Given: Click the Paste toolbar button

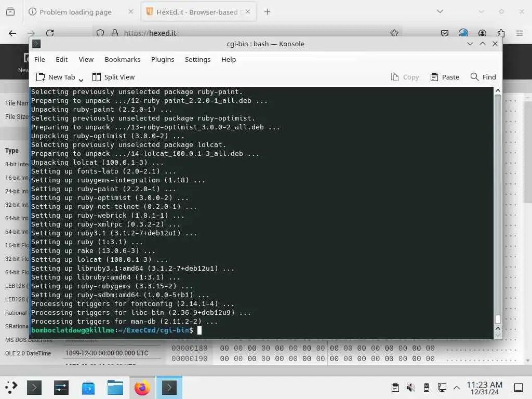Looking at the screenshot, I should pos(445,77).
